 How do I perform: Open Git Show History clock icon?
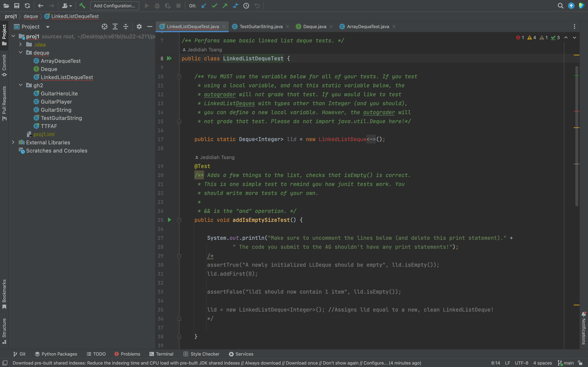point(246,6)
